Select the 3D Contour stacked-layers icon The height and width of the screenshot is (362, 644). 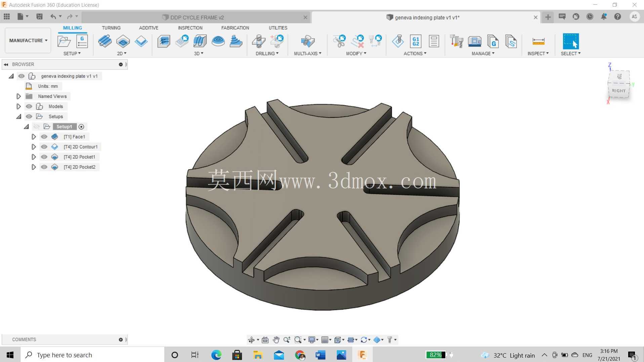(236, 41)
